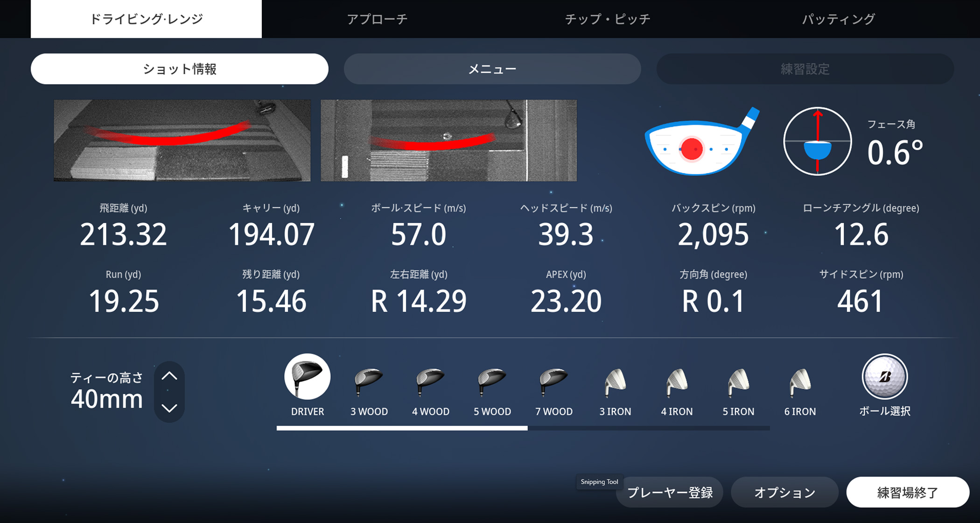Choose the 5 IRON club
This screenshot has height=523, width=980.
click(738, 383)
